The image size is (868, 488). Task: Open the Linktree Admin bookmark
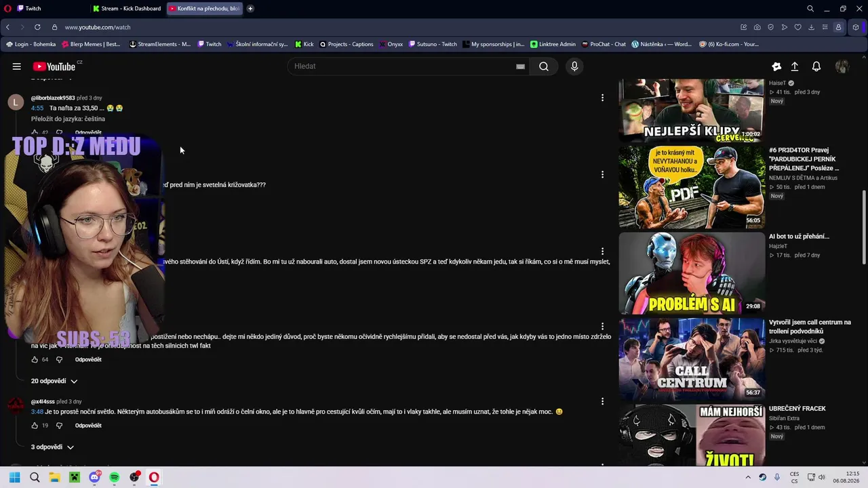pos(553,44)
